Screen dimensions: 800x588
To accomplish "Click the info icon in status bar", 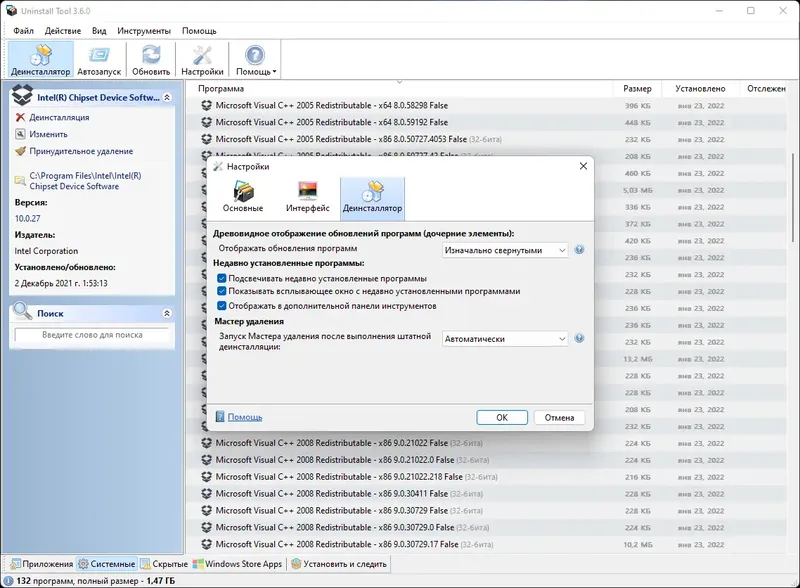I will point(8,581).
